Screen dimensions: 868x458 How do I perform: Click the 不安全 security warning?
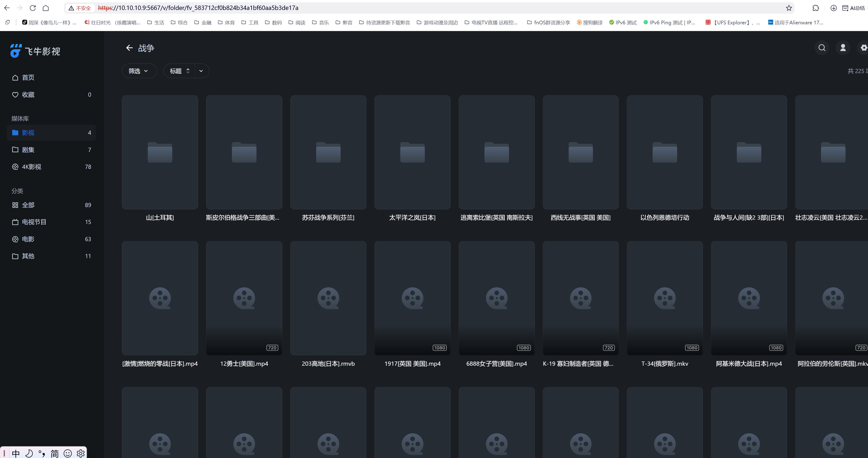point(80,8)
